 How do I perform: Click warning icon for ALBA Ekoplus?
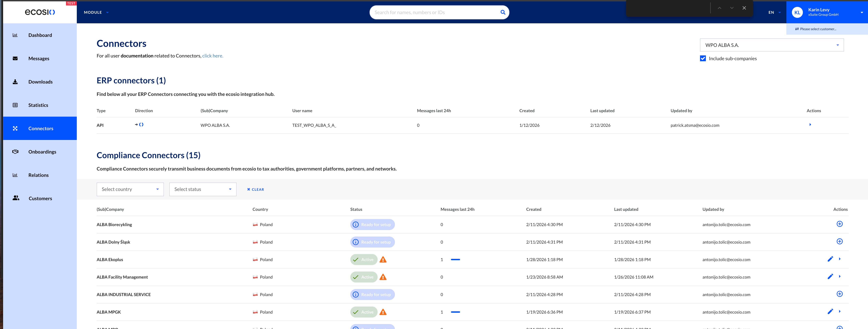(383, 260)
